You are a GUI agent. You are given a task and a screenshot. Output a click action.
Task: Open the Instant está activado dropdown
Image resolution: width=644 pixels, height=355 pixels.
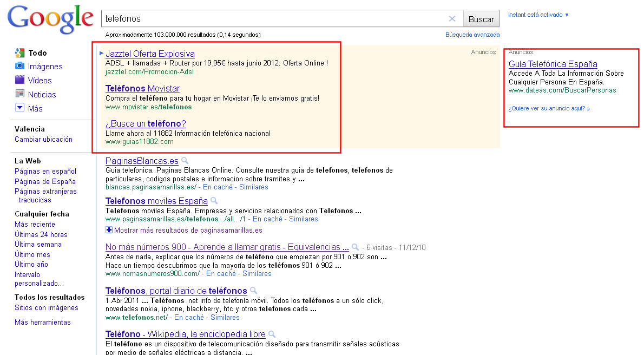(538, 15)
